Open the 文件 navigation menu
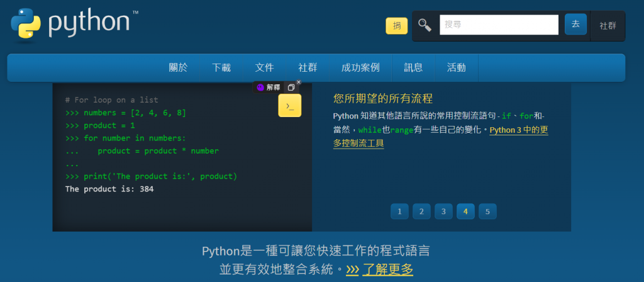The image size is (644, 282). point(265,68)
